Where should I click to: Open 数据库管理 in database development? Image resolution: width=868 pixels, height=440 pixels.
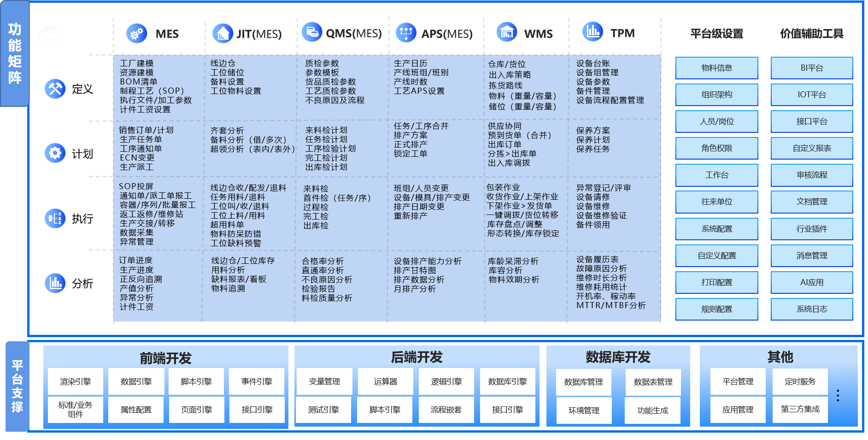point(583,382)
